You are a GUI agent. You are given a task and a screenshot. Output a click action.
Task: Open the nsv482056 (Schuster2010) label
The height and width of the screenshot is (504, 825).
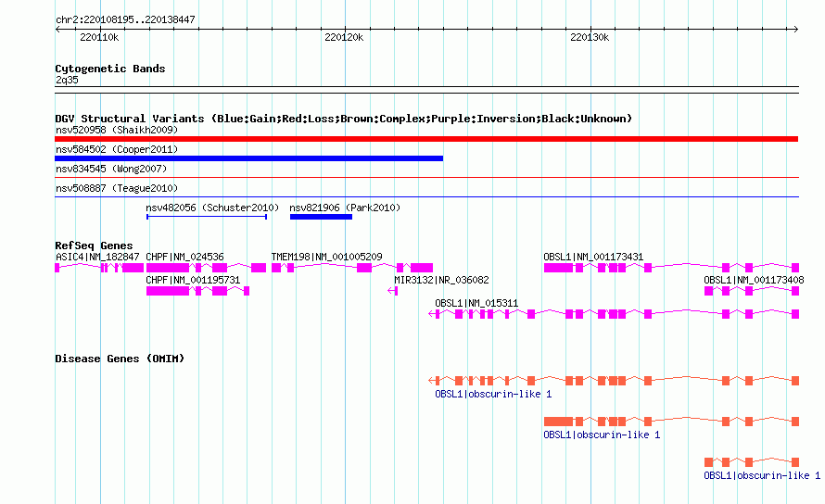pyautogui.click(x=212, y=208)
